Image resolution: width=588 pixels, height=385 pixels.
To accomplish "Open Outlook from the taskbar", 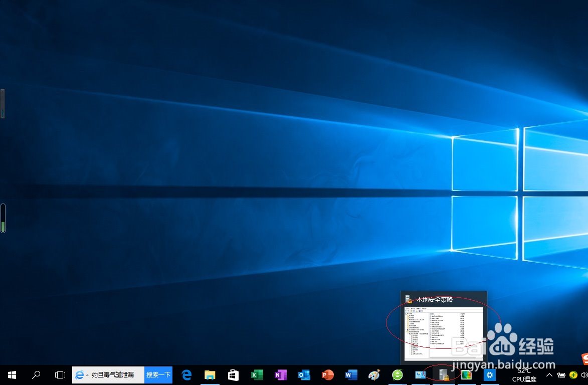I will (304, 374).
